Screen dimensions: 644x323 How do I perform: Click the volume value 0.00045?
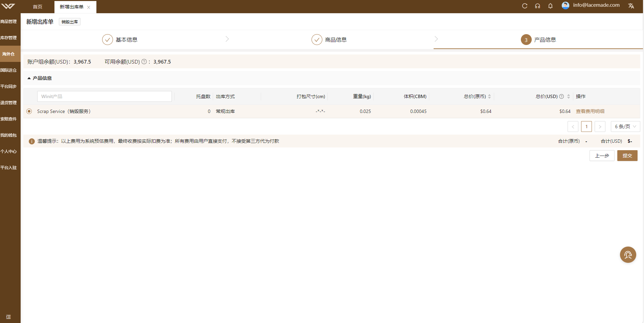click(418, 111)
